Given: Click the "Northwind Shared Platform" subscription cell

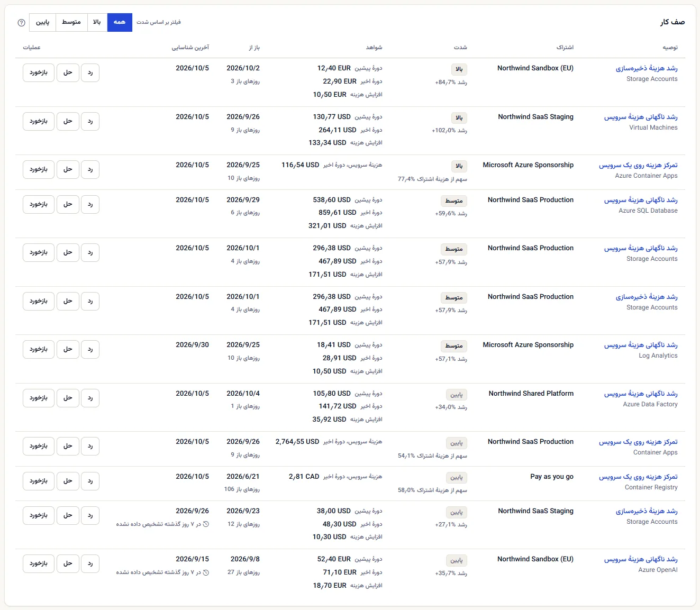Looking at the screenshot, I should [x=531, y=394].
